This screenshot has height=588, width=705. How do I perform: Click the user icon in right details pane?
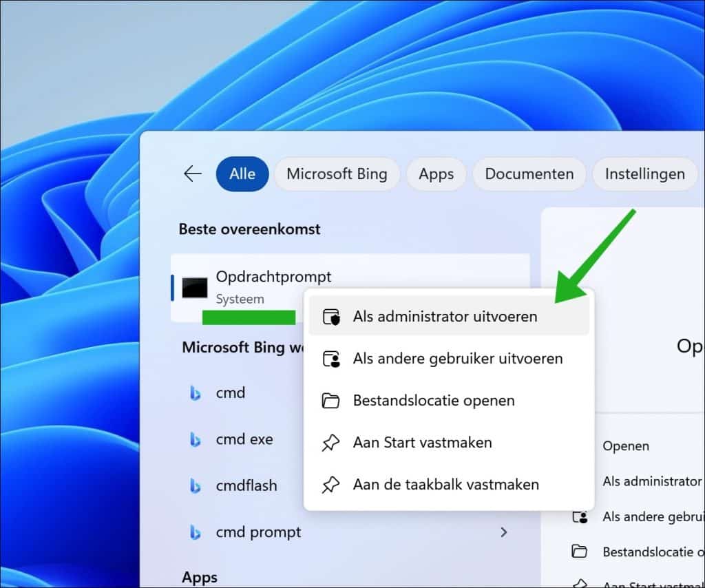(580, 517)
